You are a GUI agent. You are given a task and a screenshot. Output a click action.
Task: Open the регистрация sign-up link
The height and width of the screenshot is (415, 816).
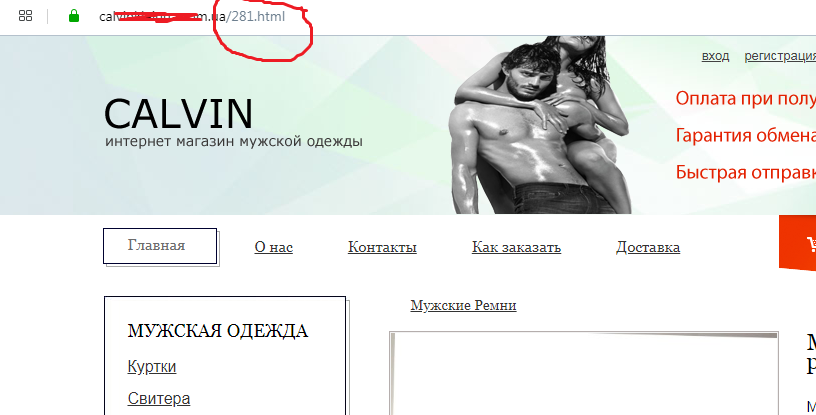click(x=780, y=56)
